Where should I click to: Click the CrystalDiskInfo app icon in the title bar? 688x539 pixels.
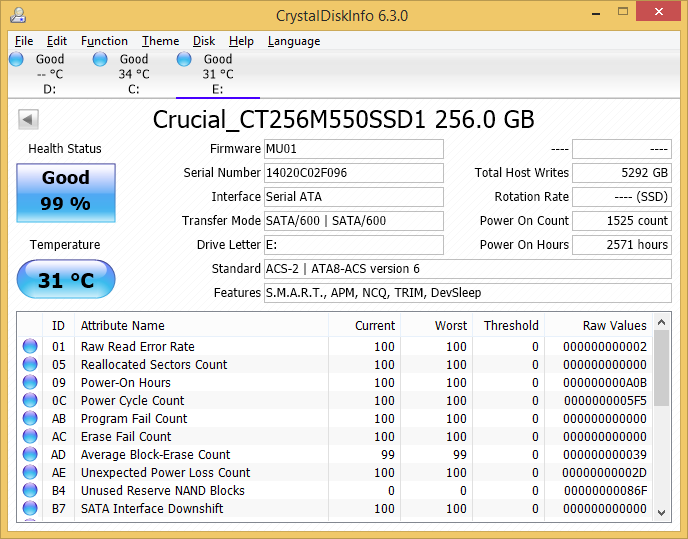pos(18,15)
